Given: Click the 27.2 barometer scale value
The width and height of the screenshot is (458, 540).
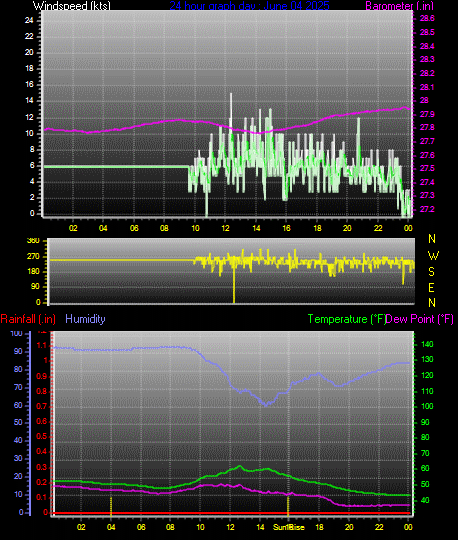Looking at the screenshot, I should [427, 209].
